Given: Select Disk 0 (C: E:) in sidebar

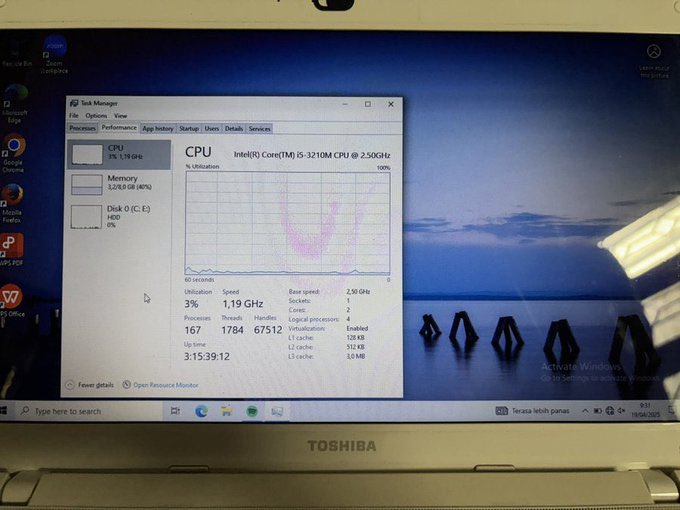Looking at the screenshot, I should pyautogui.click(x=119, y=216).
